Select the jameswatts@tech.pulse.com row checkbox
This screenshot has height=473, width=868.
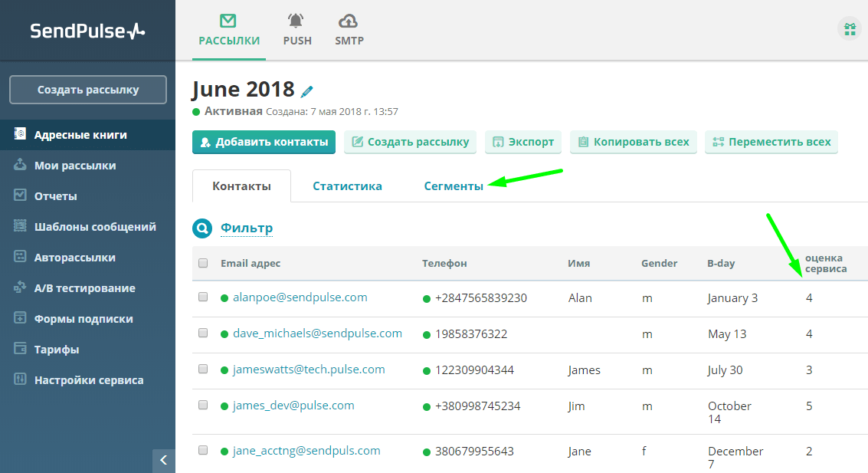coord(203,369)
